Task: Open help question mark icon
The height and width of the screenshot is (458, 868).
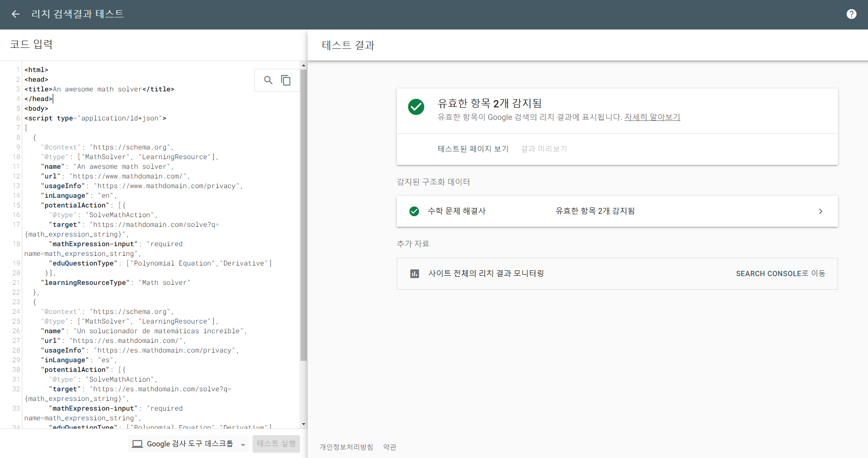Action: (x=852, y=14)
